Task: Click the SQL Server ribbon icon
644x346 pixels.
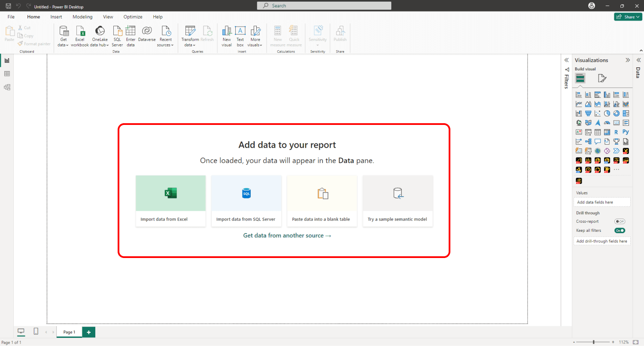Action: click(117, 31)
